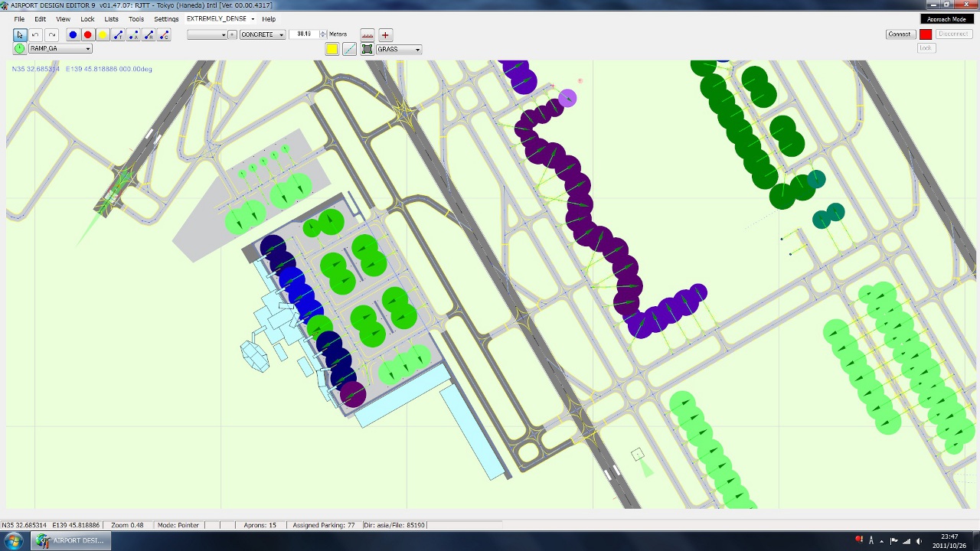Click the diagonal line draw tool
Screen dimensions: 980x551
(x=349, y=49)
